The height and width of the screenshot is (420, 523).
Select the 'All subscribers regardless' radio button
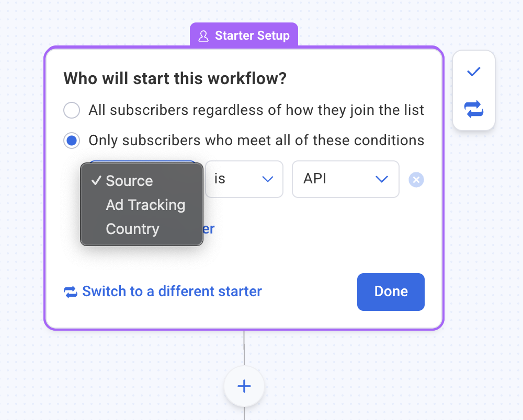pyautogui.click(x=72, y=110)
